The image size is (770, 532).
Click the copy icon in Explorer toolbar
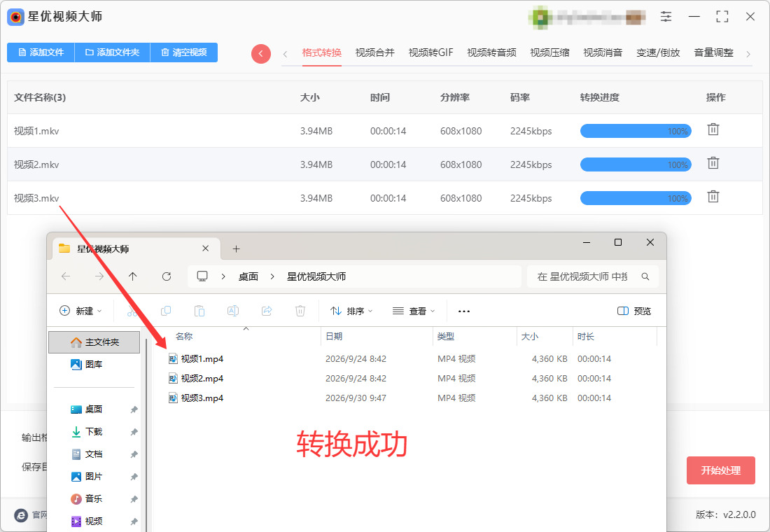166,311
